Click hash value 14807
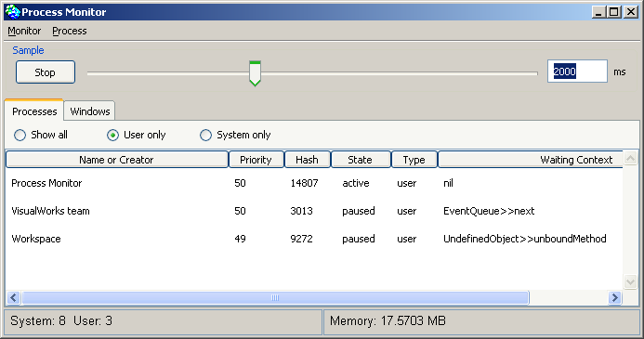Image resolution: width=644 pixels, height=339 pixels. pyautogui.click(x=304, y=183)
